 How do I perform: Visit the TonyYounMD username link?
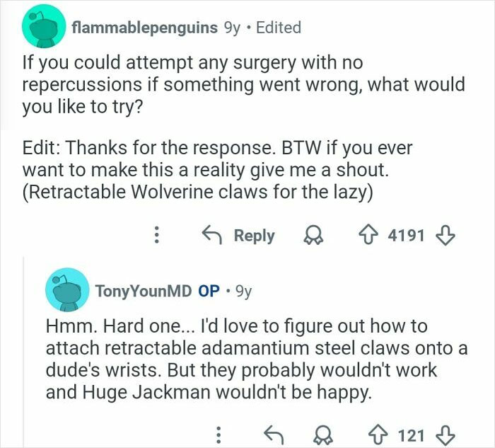tap(142, 290)
